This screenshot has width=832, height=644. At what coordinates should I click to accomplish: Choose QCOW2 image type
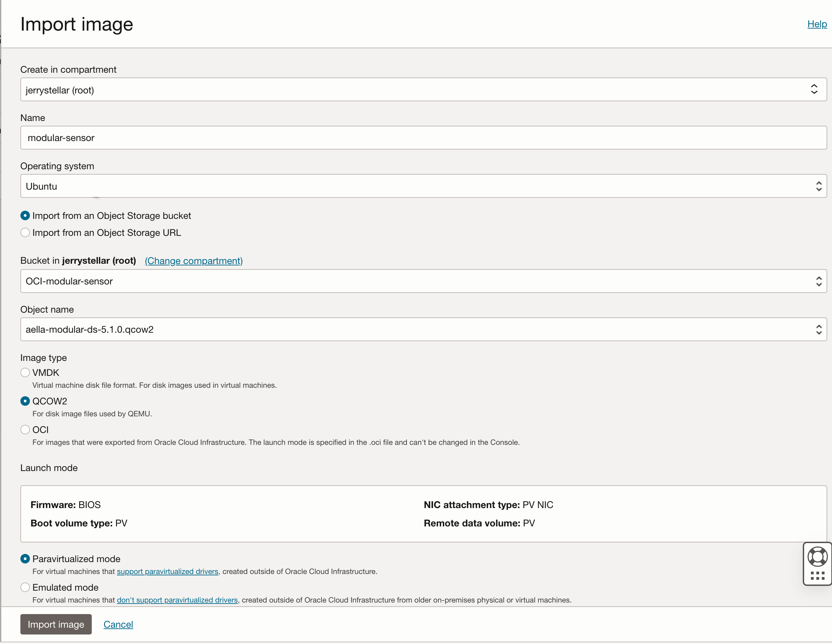point(25,401)
